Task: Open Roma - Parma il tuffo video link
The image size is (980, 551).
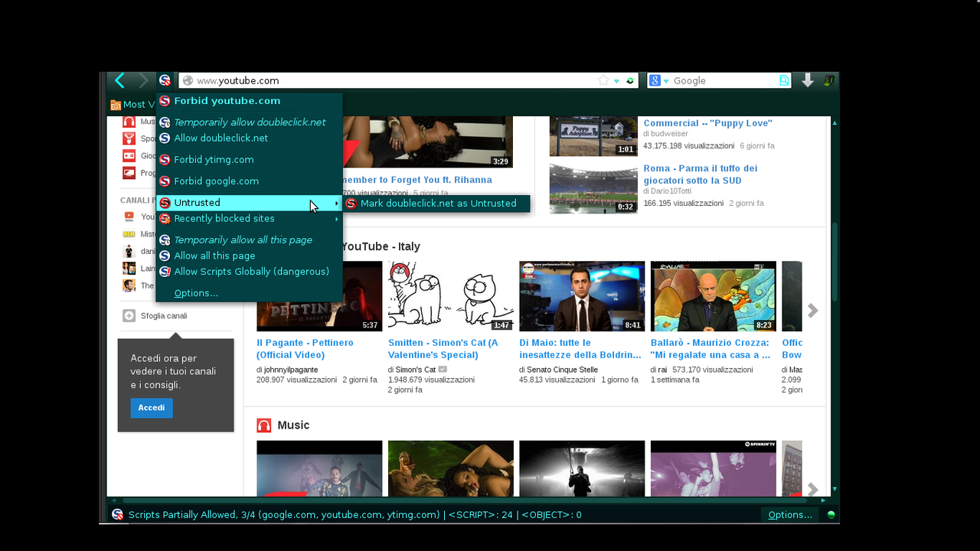Action: click(701, 174)
